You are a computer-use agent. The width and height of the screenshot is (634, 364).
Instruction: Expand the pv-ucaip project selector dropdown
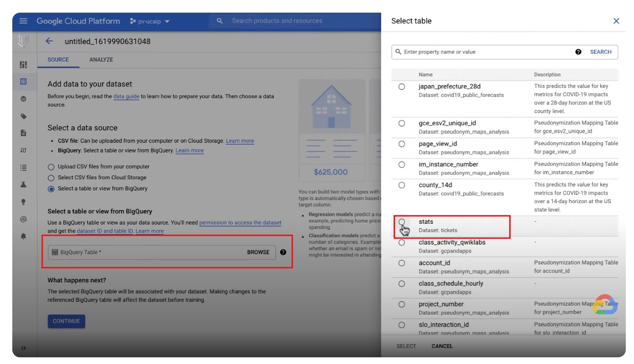tap(150, 22)
